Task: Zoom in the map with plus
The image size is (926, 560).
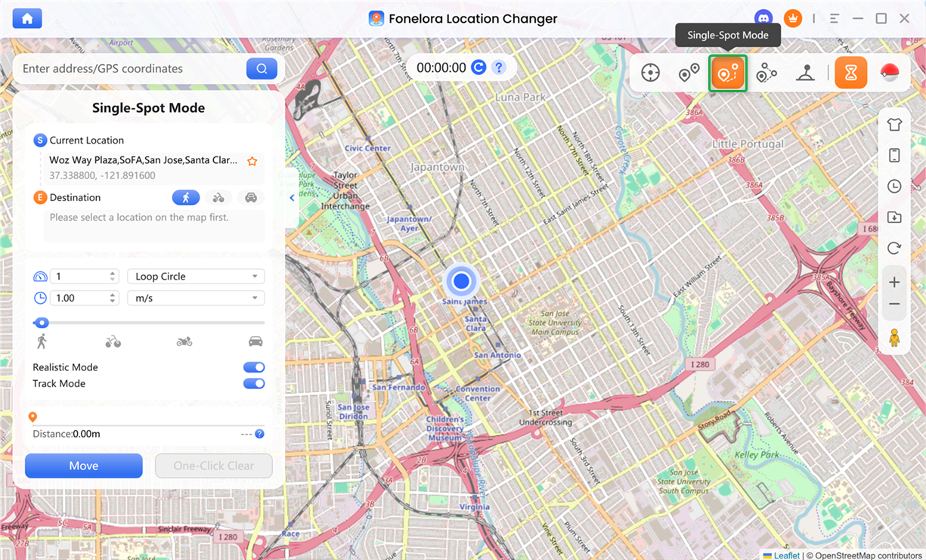Action: [894, 282]
